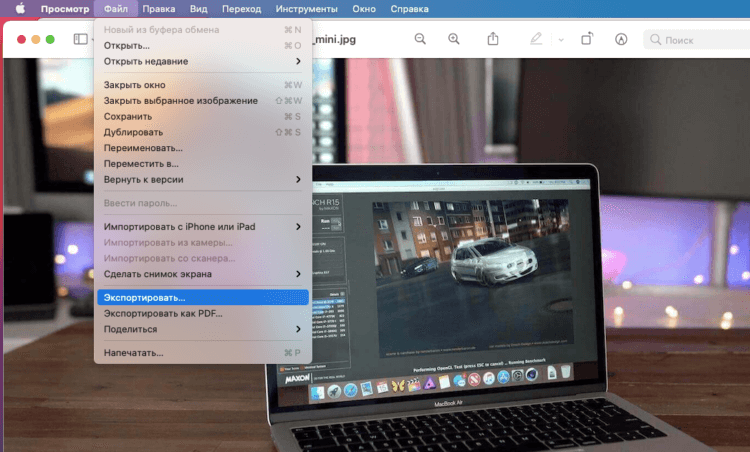Select 'Экспортировать как PDF...' menu entry
750x452 pixels.
(202, 313)
